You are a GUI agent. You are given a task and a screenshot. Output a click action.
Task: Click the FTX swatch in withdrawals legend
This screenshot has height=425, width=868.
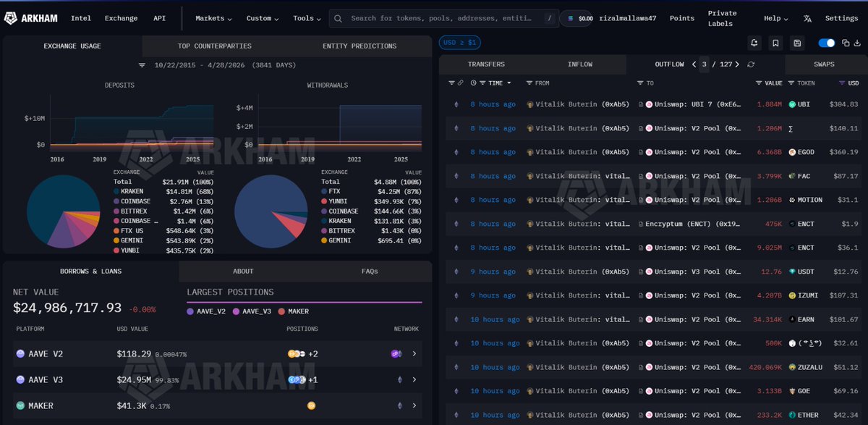click(x=323, y=191)
